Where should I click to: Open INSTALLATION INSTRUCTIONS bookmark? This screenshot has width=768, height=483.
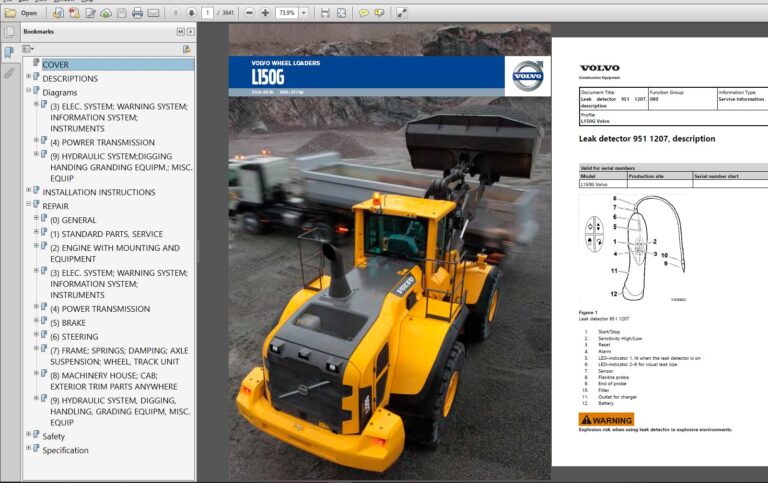99,193
